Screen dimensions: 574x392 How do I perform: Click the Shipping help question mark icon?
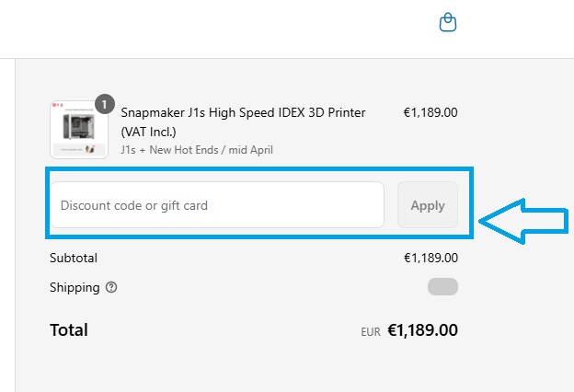(x=111, y=287)
